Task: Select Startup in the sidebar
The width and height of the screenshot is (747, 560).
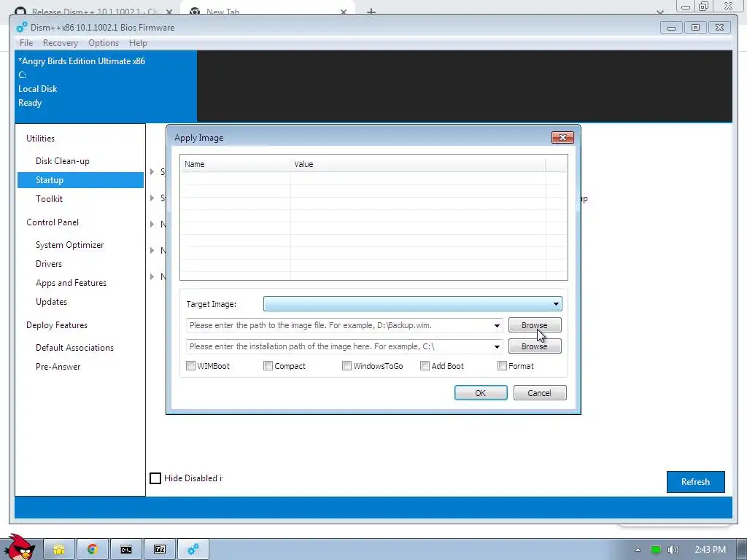Action: (80, 180)
